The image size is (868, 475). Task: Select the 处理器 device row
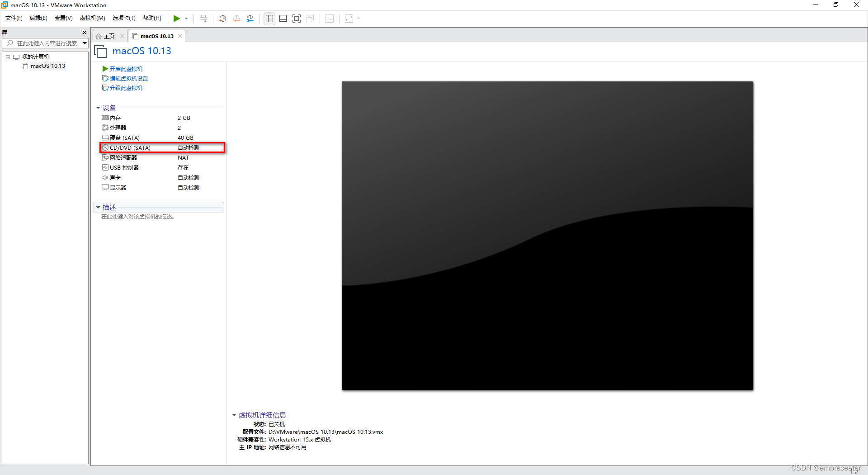tap(162, 128)
